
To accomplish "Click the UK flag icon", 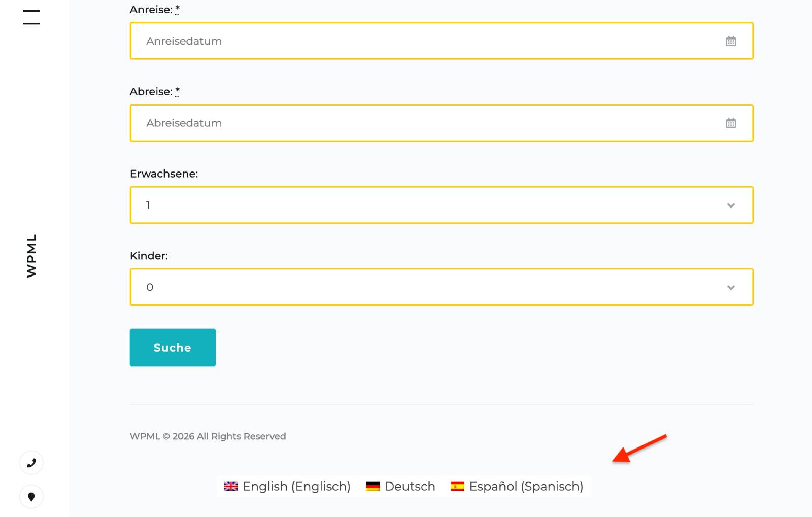I will 231,487.
